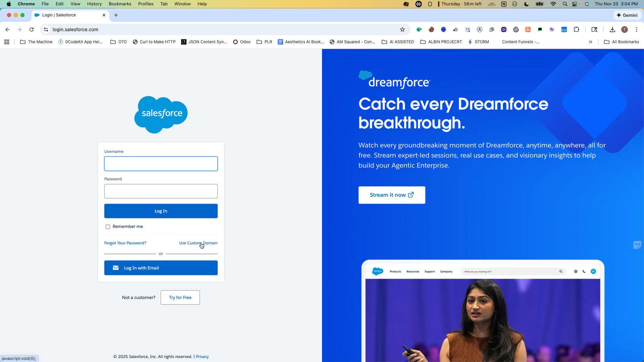
Task: Open the Profiles menu
Action: coord(146,4)
